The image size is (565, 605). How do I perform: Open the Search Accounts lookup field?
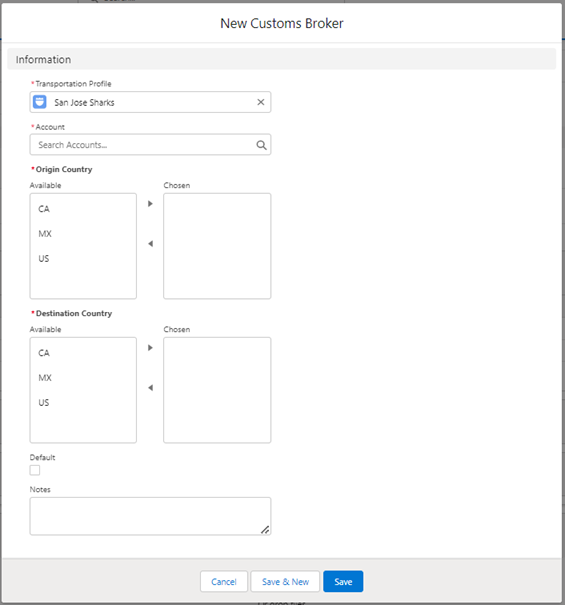tap(151, 145)
